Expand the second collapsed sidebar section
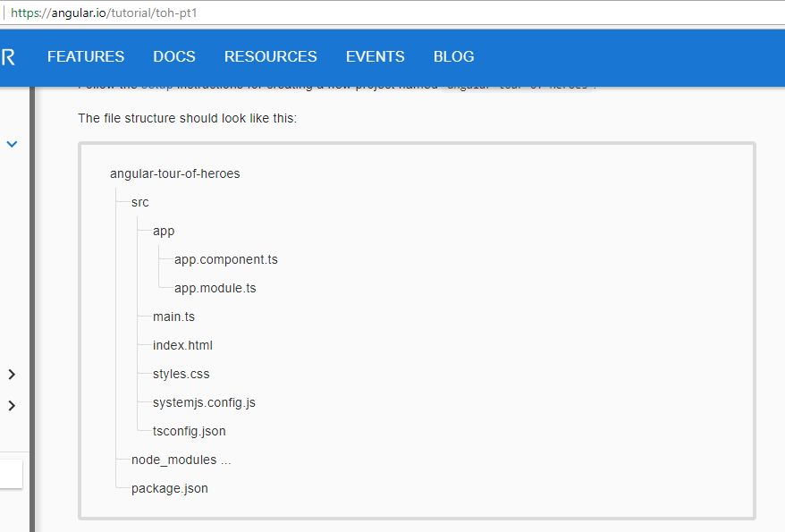785x532 pixels. (x=12, y=405)
